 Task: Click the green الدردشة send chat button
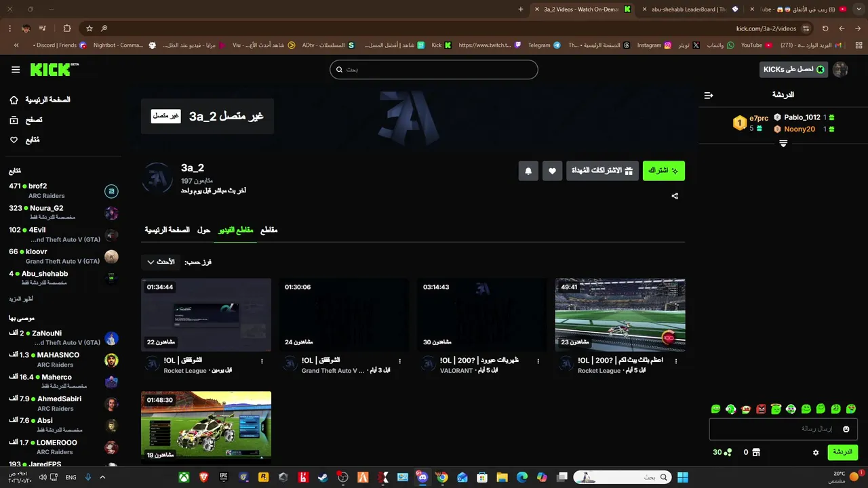click(842, 452)
